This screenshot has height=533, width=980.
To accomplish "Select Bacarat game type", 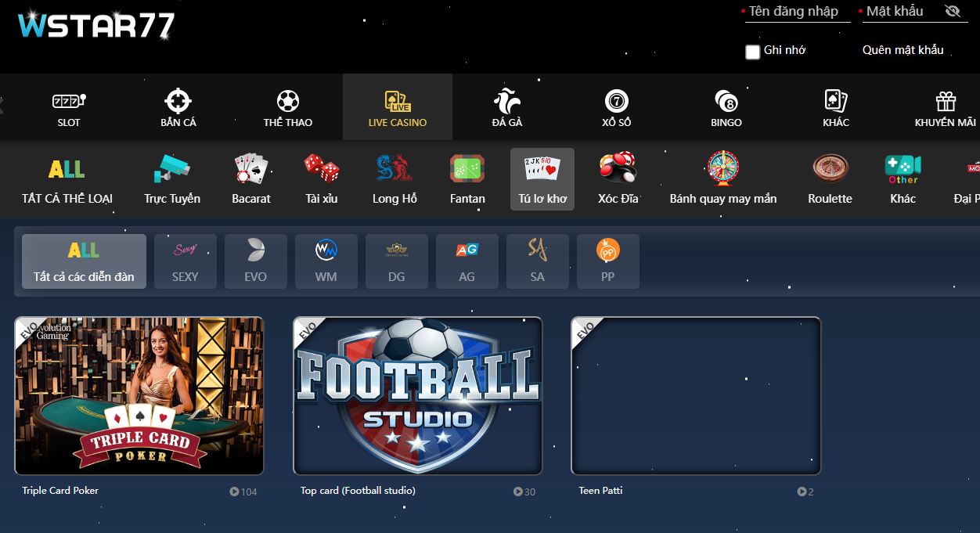I will (x=251, y=179).
